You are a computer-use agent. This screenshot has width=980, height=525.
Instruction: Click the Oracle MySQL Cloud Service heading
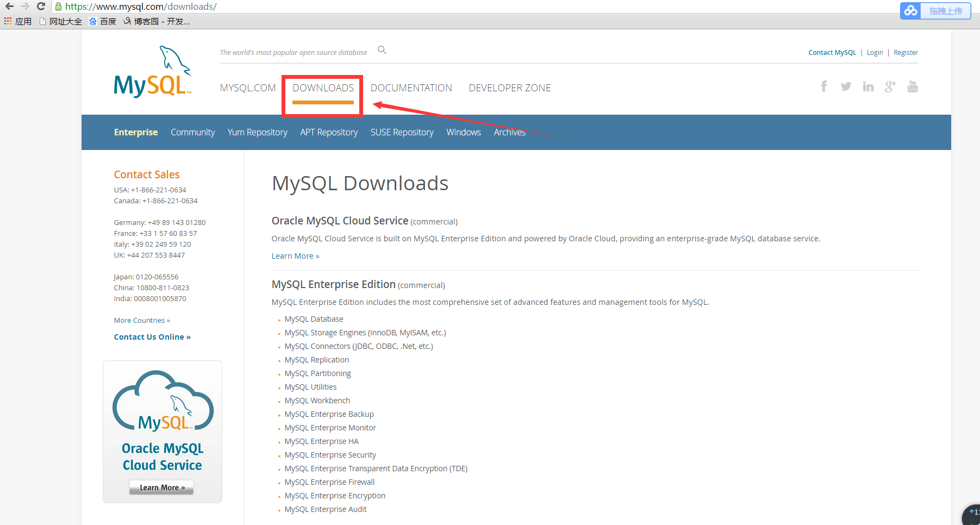340,221
